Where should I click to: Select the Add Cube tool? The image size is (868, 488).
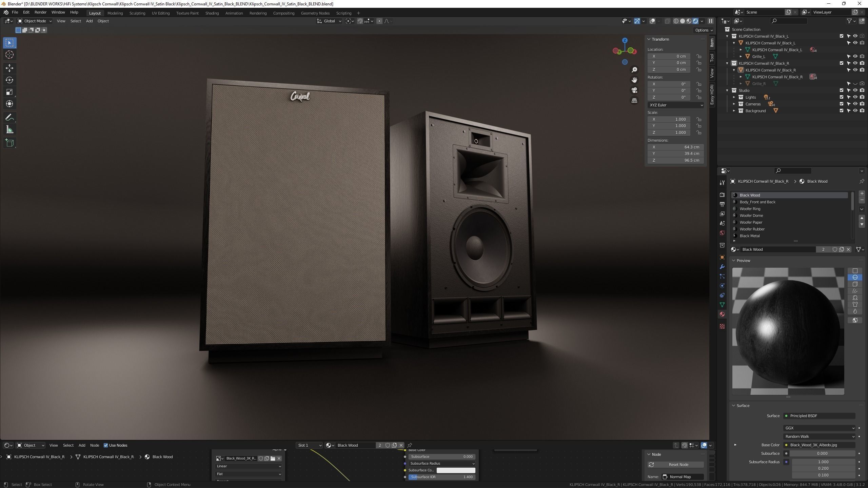tap(9, 143)
